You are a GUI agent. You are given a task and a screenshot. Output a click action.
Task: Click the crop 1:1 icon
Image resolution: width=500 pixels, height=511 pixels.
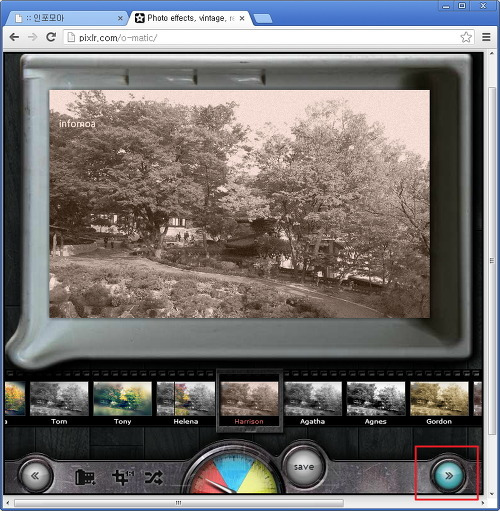tap(122, 477)
